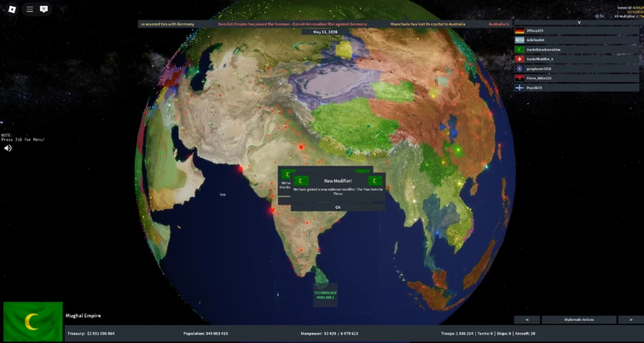This screenshot has height=343, width=644.
Task: Open the hamburger menu in top bar
Action: click(30, 9)
